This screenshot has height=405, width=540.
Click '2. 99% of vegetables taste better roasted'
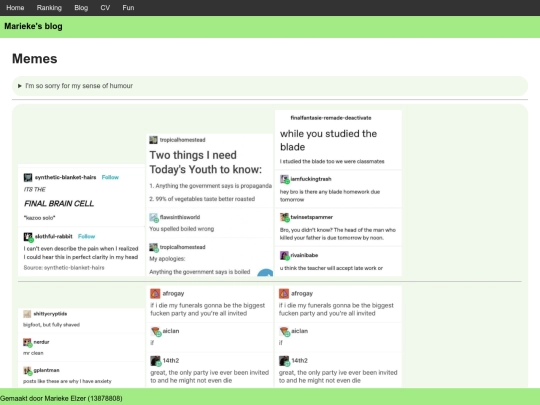[202, 199]
